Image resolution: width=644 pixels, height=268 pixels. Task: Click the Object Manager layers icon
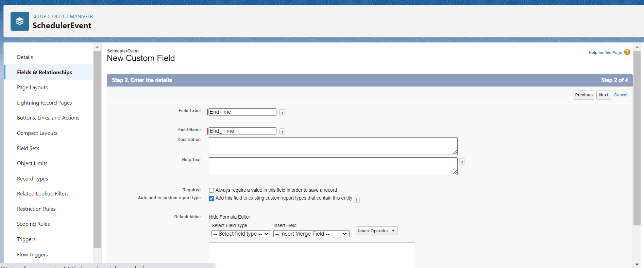pyautogui.click(x=20, y=21)
